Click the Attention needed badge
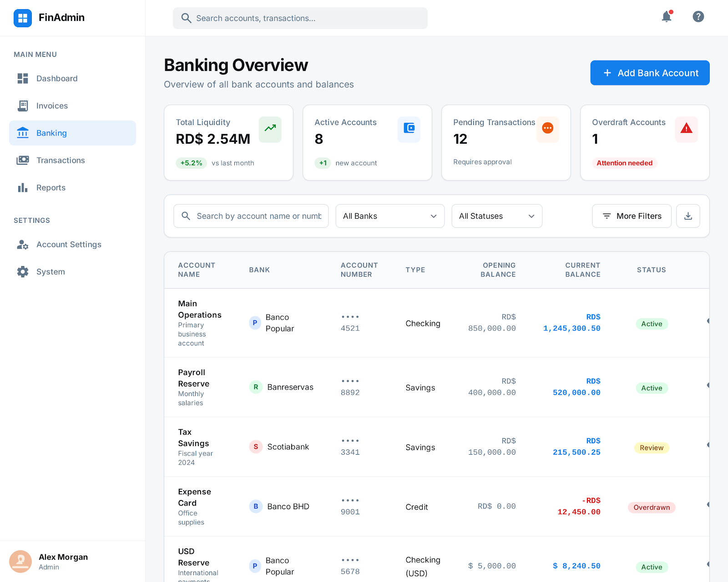 pyautogui.click(x=624, y=163)
